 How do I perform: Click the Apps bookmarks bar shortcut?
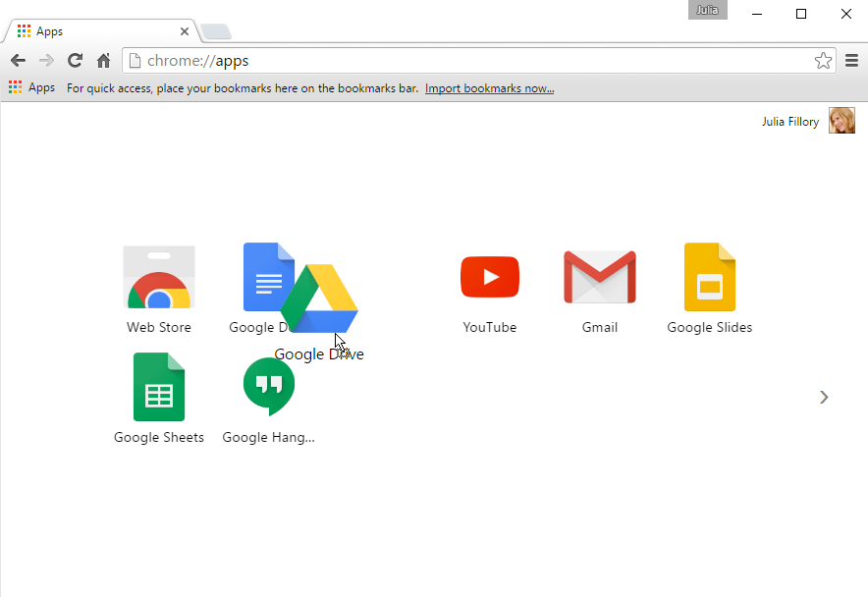[x=31, y=88]
